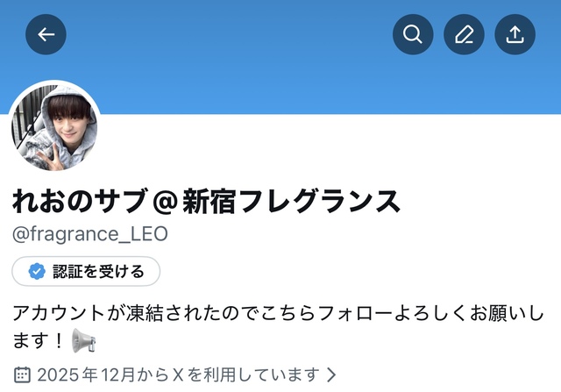Viewport: 561px width, 392px height.
Task: Open search via the magnifier icon
Action: [x=413, y=34]
